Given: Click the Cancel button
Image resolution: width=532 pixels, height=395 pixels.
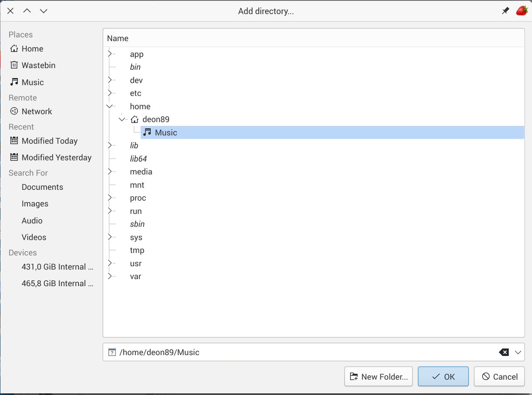Looking at the screenshot, I should [x=499, y=377].
